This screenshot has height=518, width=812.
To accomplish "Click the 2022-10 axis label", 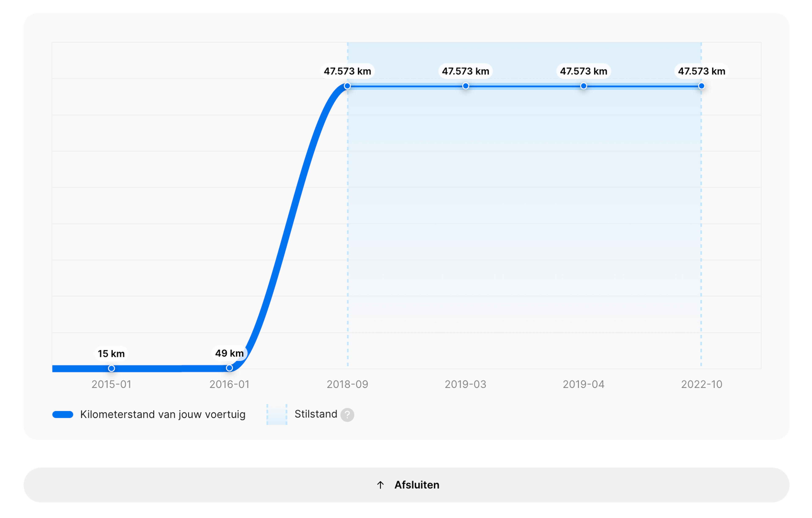I will click(x=702, y=385).
